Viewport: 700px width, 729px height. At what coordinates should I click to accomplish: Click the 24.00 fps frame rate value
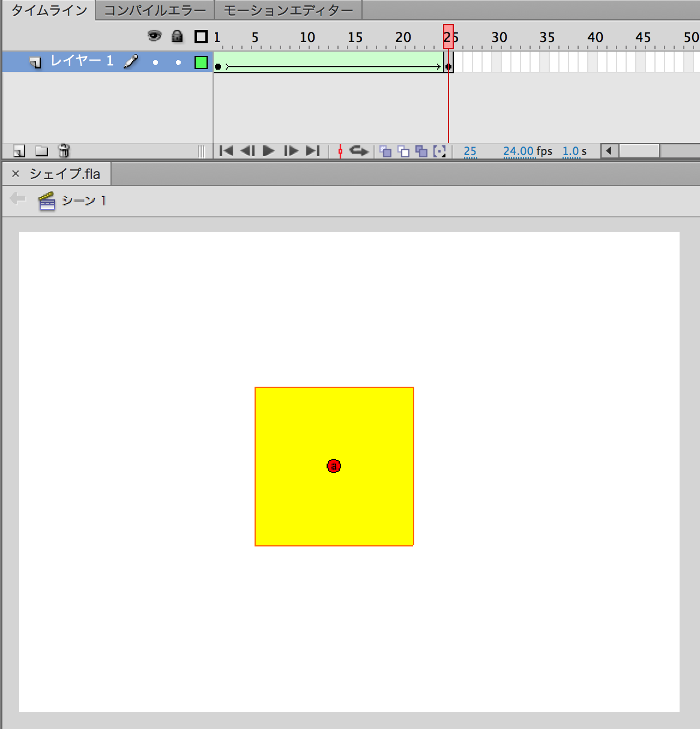[518, 151]
